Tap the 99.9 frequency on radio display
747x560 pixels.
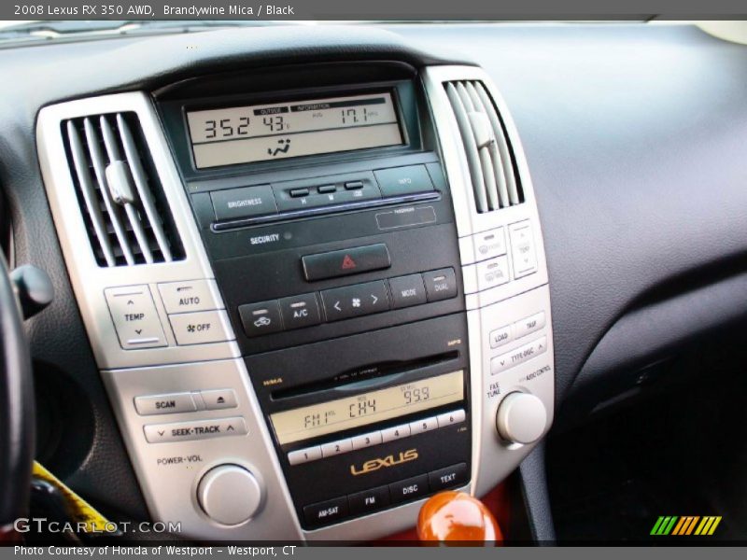(x=416, y=395)
